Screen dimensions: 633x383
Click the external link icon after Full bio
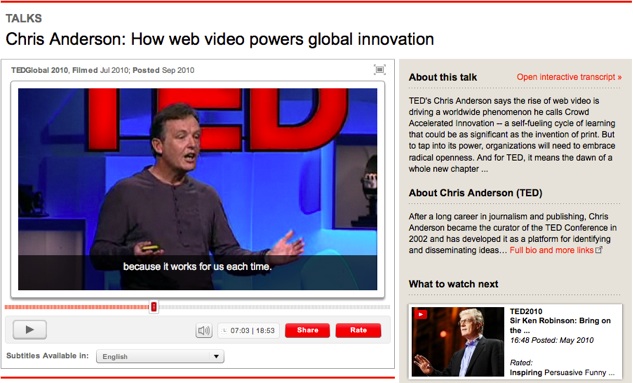coord(599,250)
